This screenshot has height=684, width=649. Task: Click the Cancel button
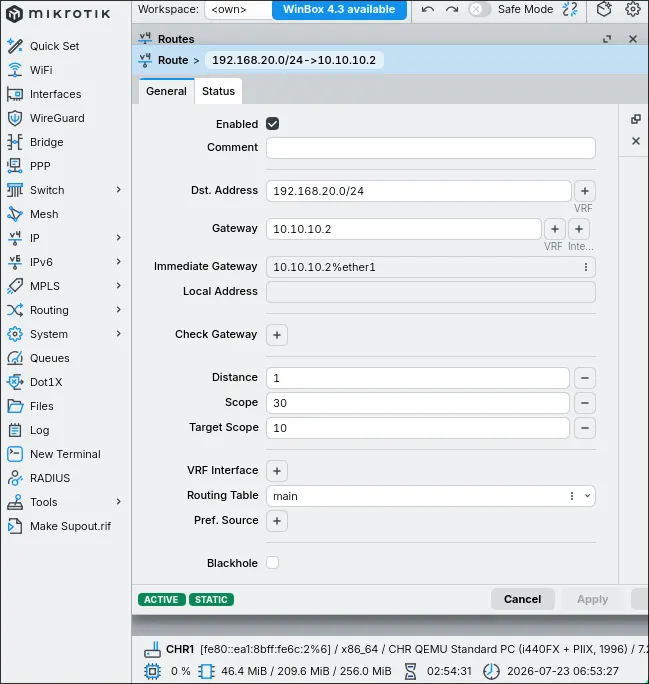(523, 599)
